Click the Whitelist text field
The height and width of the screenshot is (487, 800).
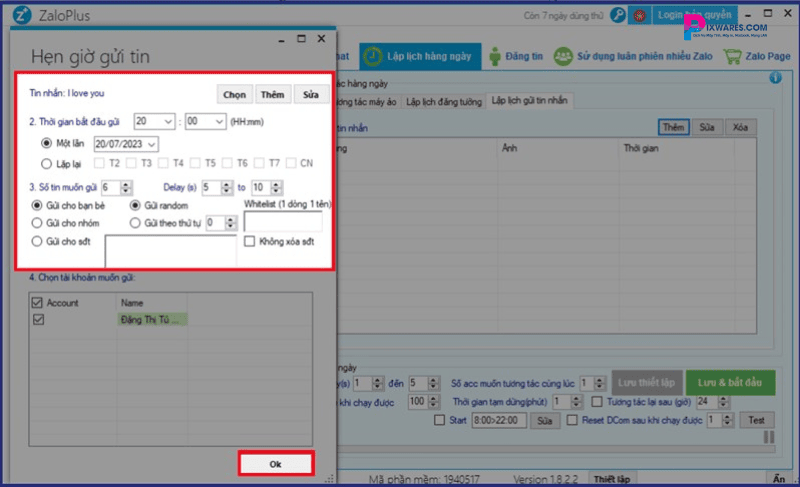(282, 221)
